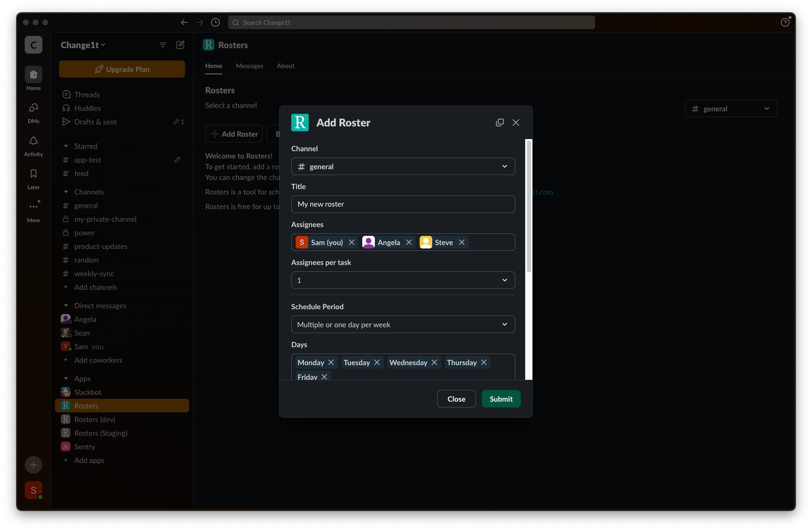Image resolution: width=812 pixels, height=531 pixels.
Task: Open Assignees per task dropdown
Action: pyautogui.click(x=403, y=280)
